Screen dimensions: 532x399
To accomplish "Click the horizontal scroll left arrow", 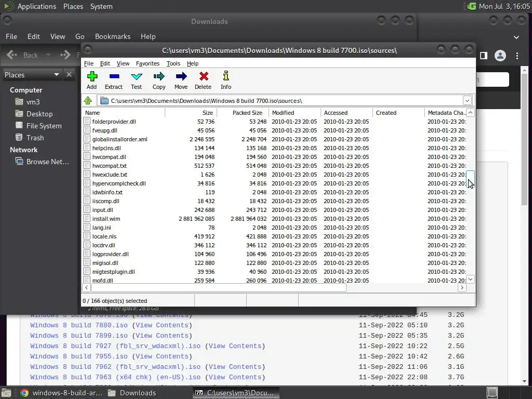I will (87, 288).
